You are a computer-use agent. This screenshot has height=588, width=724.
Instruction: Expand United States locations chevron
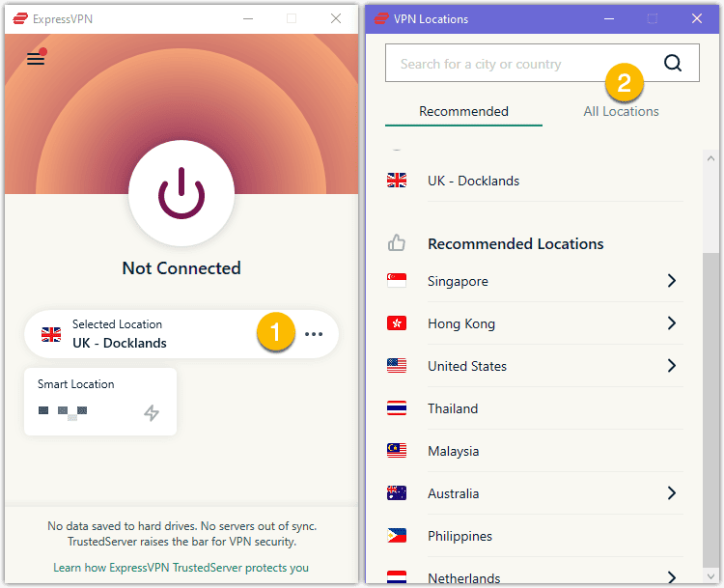point(672,366)
